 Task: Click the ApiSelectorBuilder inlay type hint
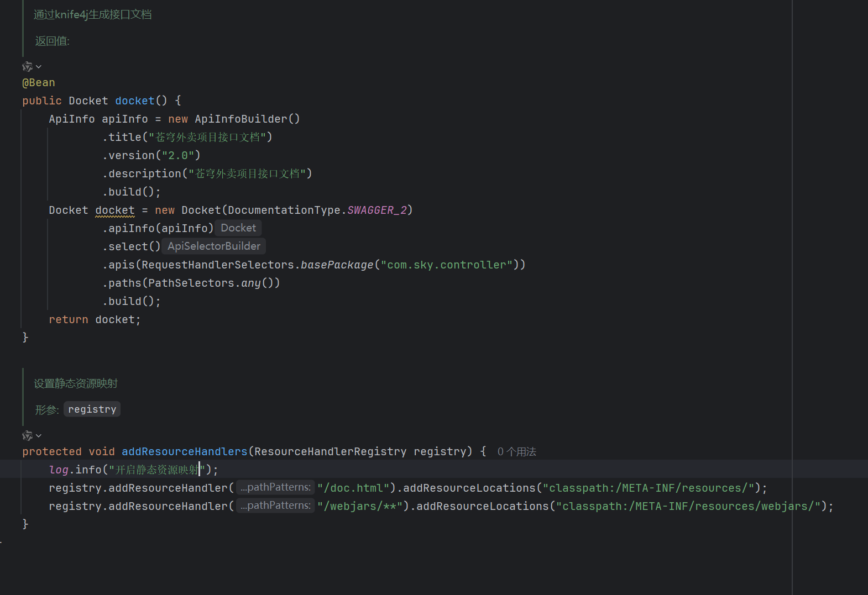point(214,246)
